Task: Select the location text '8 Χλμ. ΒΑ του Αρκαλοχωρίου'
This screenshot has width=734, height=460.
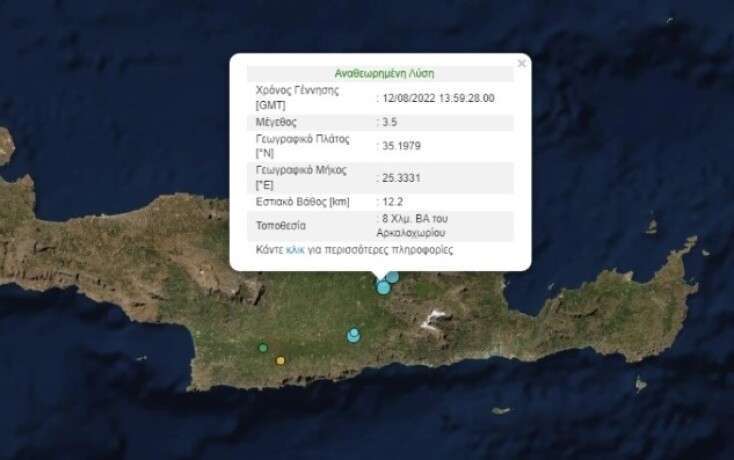Action: click(x=412, y=226)
